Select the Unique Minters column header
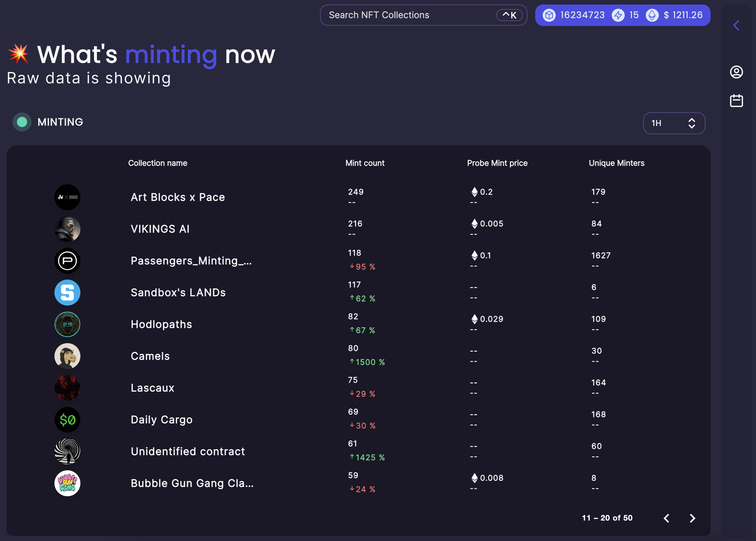This screenshot has height=541, width=756. tap(616, 163)
